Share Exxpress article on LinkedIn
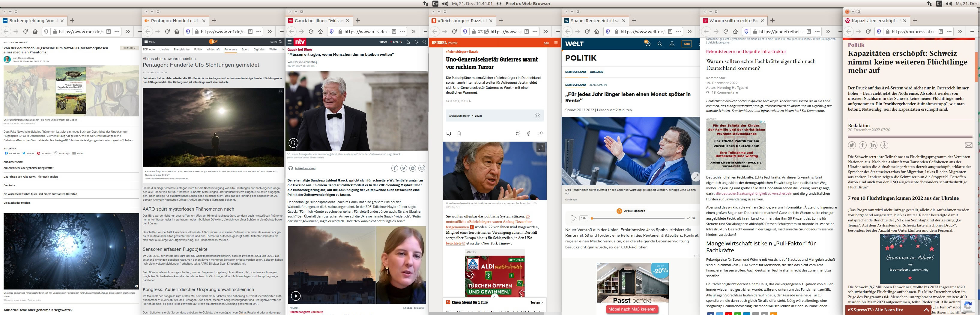980x315 pixels. pos(873,145)
